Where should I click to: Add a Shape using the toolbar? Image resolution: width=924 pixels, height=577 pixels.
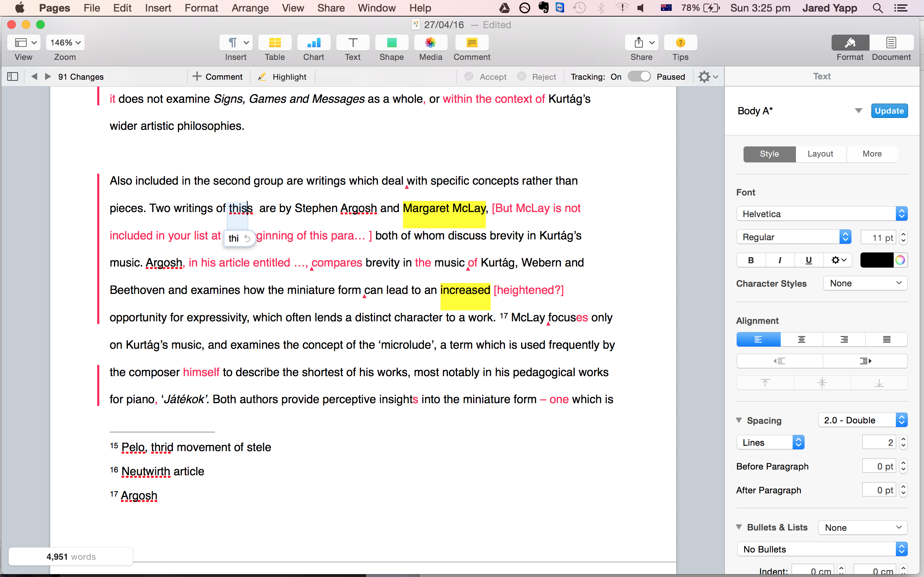(x=391, y=43)
